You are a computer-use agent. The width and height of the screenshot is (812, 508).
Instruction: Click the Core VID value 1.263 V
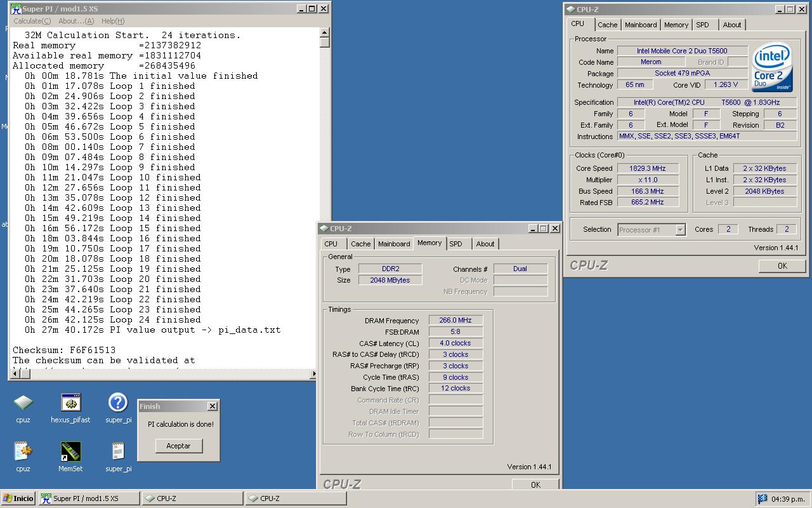click(x=725, y=84)
